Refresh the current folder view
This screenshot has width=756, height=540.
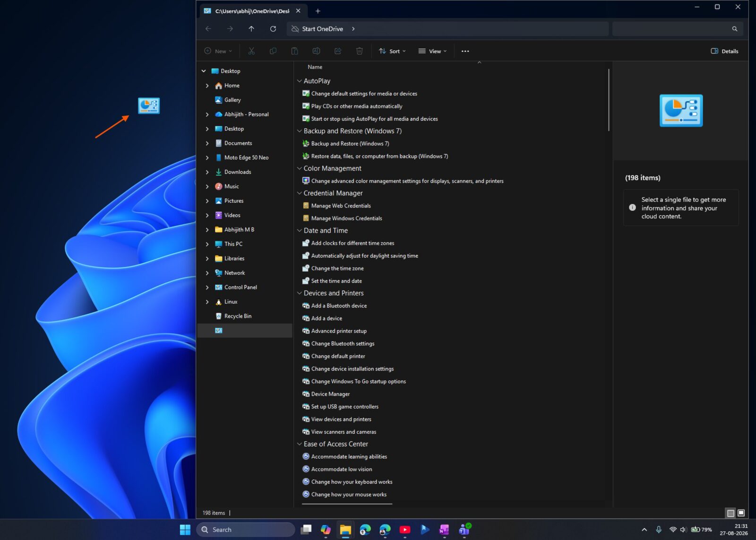point(273,29)
